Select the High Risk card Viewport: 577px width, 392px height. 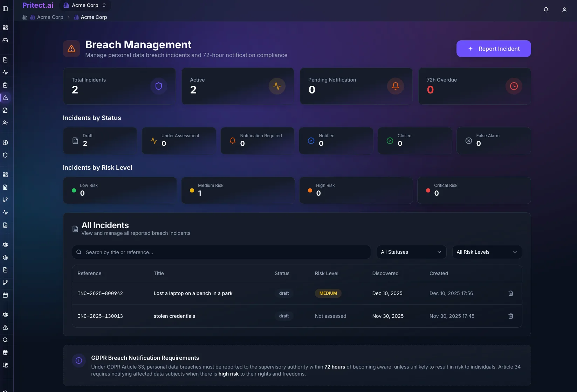(x=356, y=190)
